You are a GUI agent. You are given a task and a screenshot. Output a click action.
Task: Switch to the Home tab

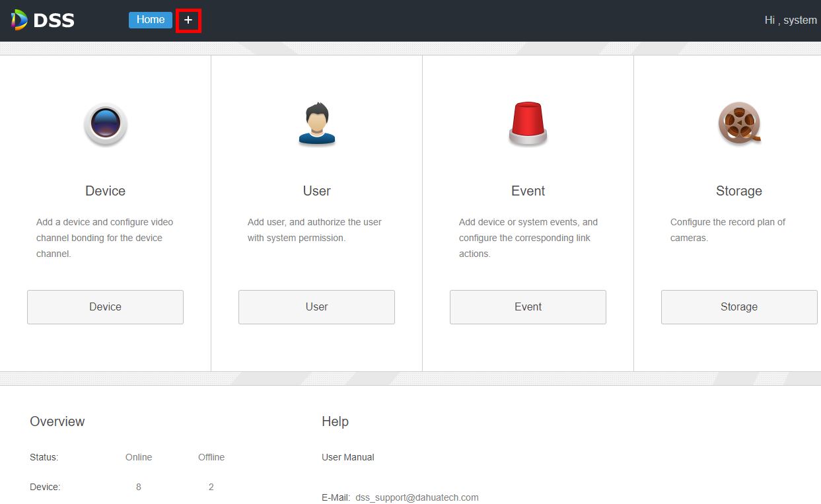pyautogui.click(x=150, y=20)
